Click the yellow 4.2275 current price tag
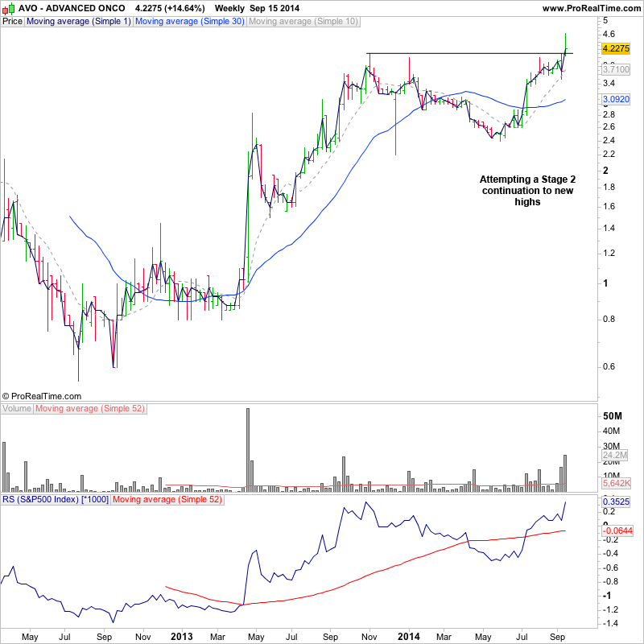 click(615, 48)
